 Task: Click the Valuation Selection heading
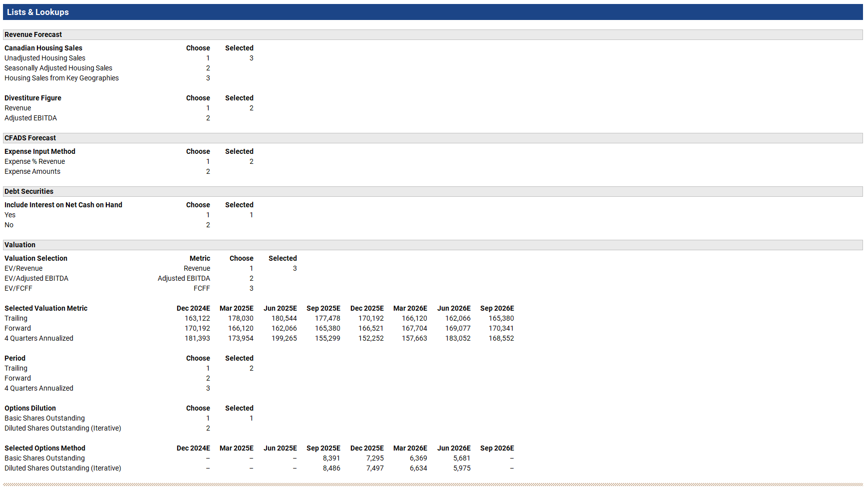point(36,258)
